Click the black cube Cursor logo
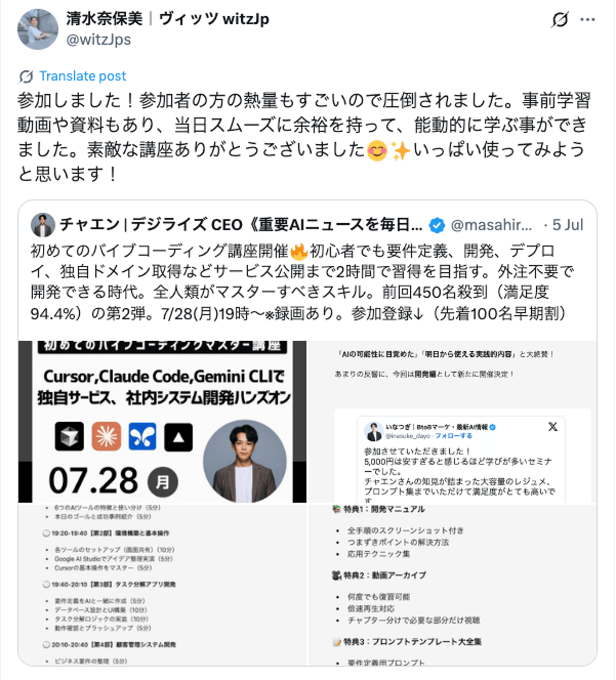616x680 pixels. coord(69,436)
